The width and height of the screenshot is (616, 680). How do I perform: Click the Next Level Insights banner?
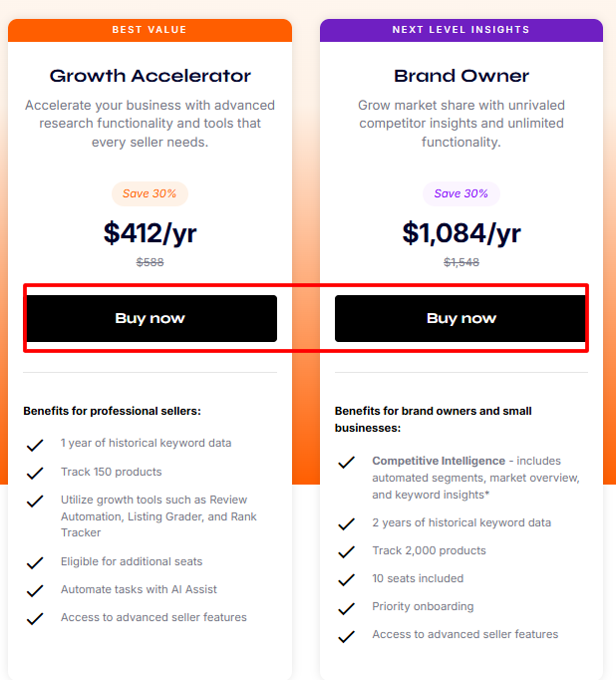462,30
